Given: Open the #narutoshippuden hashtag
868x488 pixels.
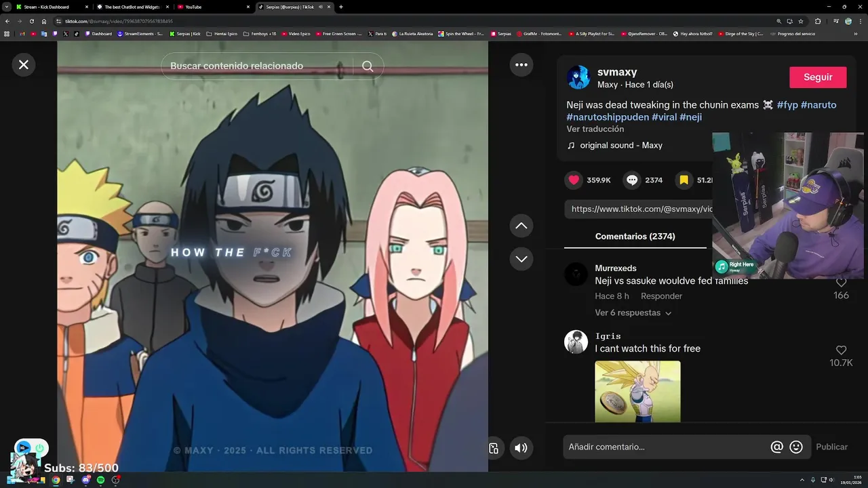Looking at the screenshot, I should (608, 117).
